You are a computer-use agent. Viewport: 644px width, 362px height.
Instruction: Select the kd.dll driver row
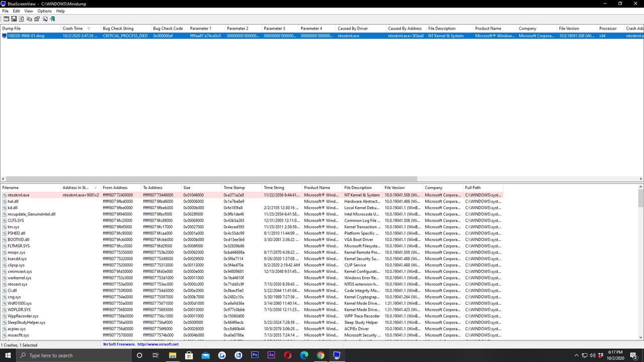(x=252, y=208)
